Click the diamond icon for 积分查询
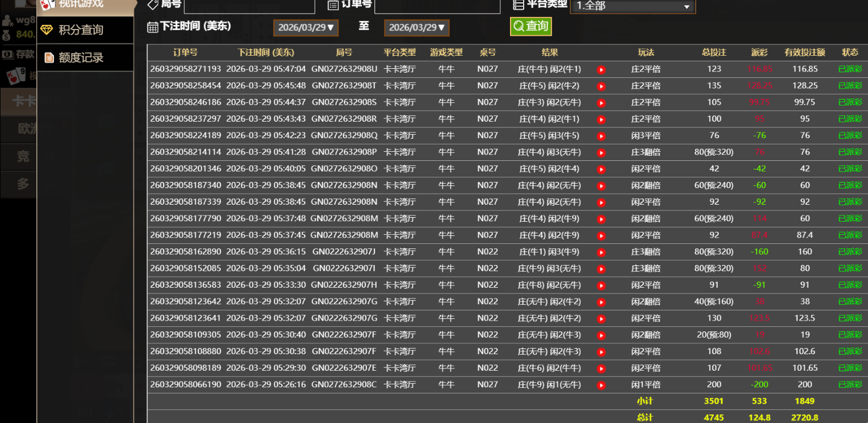This screenshot has width=868, height=423. click(47, 30)
